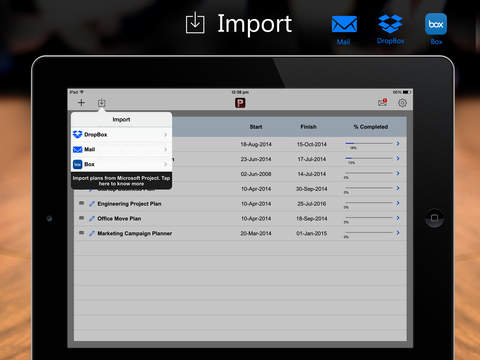Tap reorder handle for Marketing Campaign Planner
480x360 pixels.
point(81,233)
